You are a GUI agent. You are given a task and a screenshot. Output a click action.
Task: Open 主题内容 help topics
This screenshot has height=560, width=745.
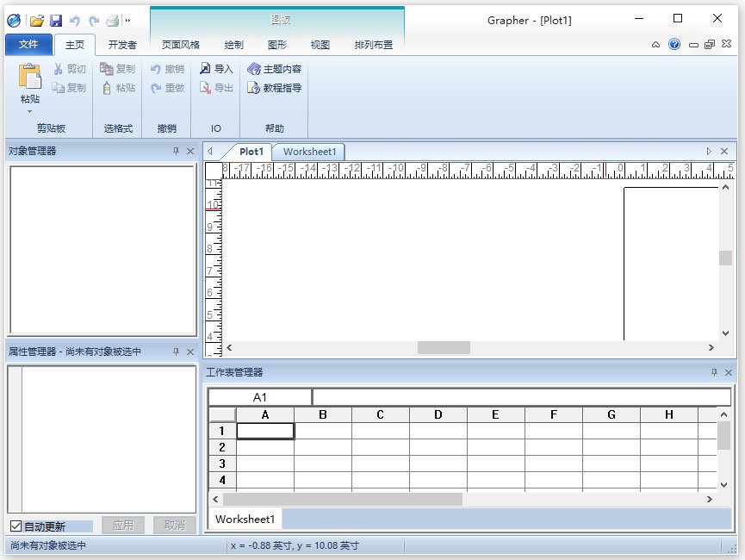point(274,69)
